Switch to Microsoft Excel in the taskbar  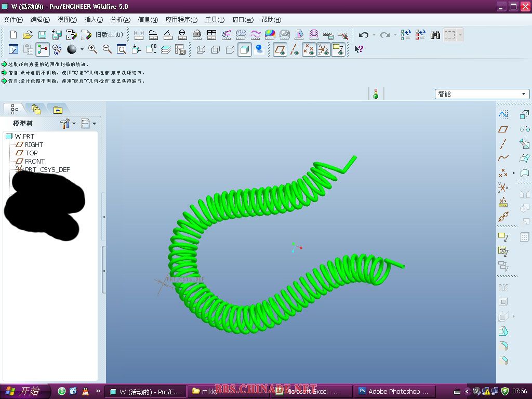(x=312, y=391)
